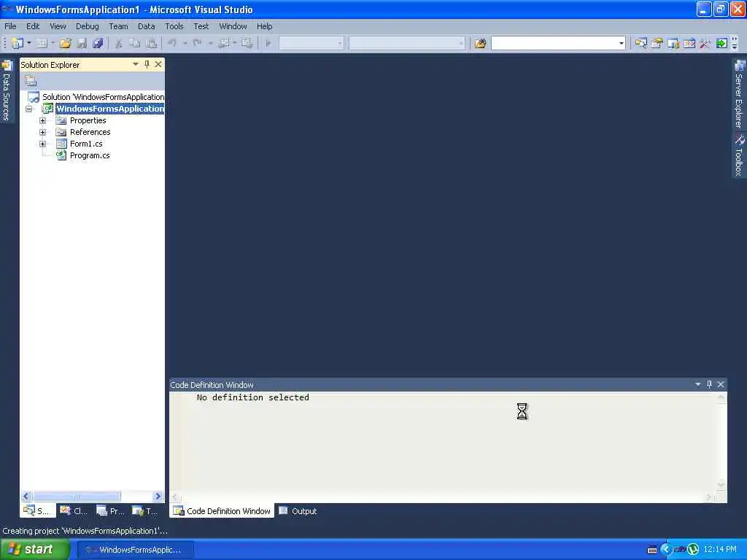Screen dimensions: 747x560
Task: Click the Open File folder icon
Action: coord(65,43)
